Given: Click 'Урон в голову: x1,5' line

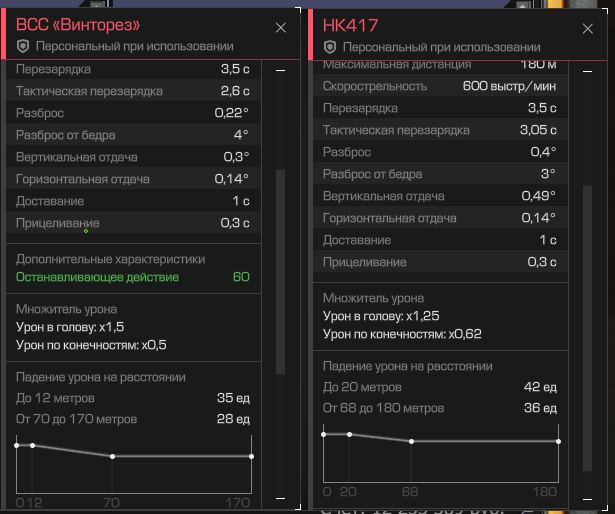Looking at the screenshot, I should 70,327.
